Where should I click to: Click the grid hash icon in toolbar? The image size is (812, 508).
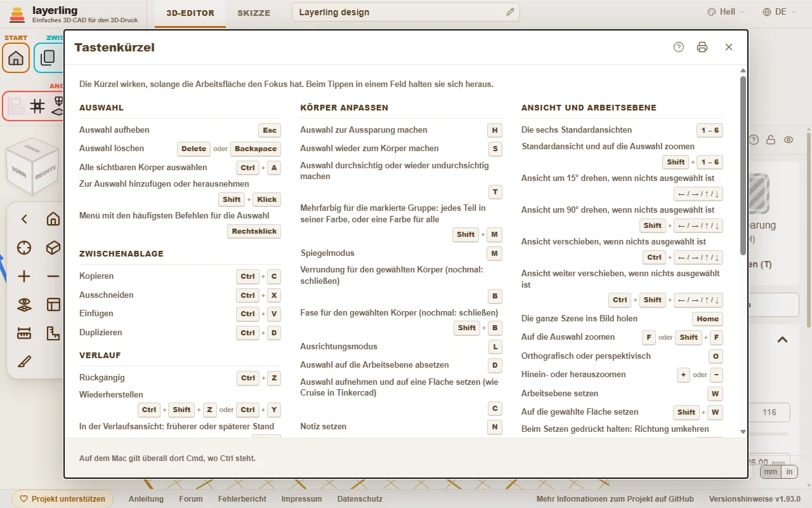click(x=37, y=106)
